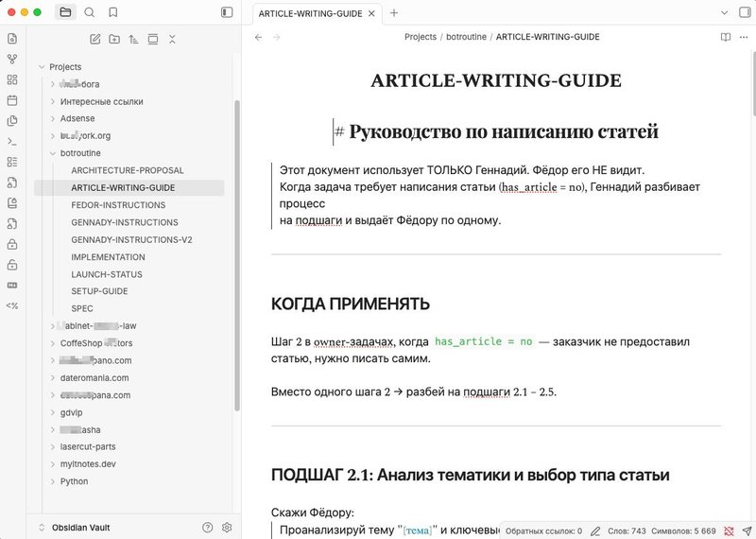Open the help icon beside vault name
The image size is (756, 539).
pos(208,528)
